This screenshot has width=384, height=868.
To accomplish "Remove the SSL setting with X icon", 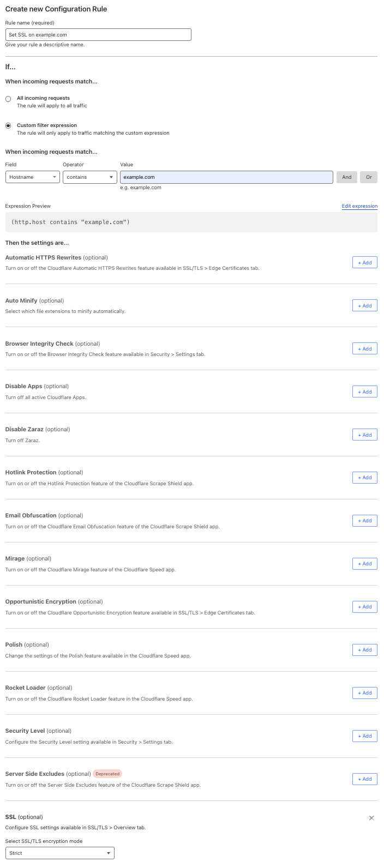I will click(371, 818).
